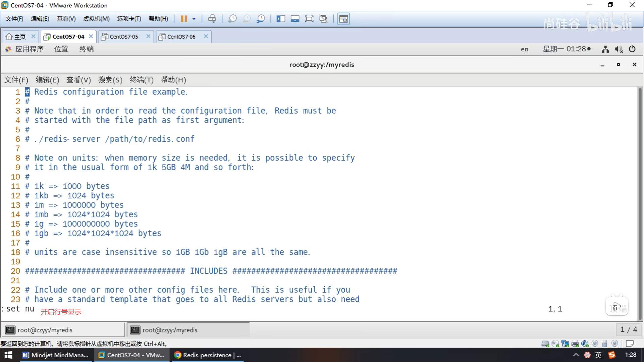644x362 pixels.
Task: Open the 虚拟机(M) menu
Action: tap(96, 19)
